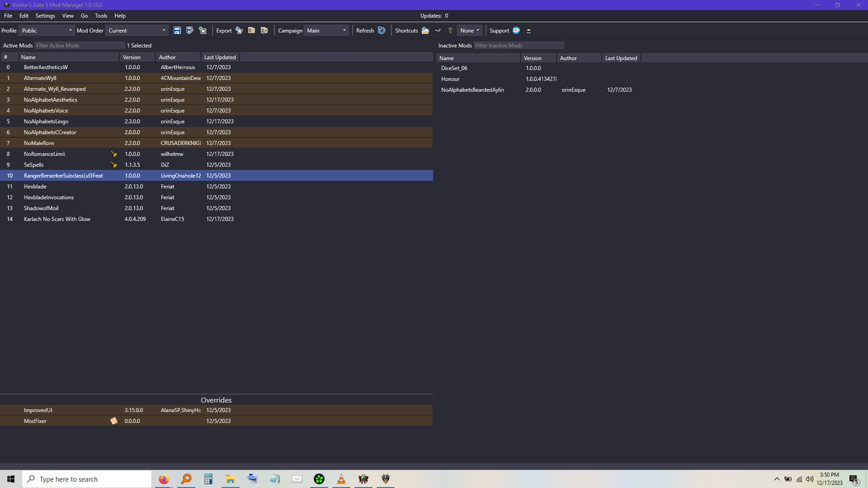Open the None dropdown in Shortcuts area
The width and height of the screenshot is (868, 488).
pyautogui.click(x=469, y=30)
